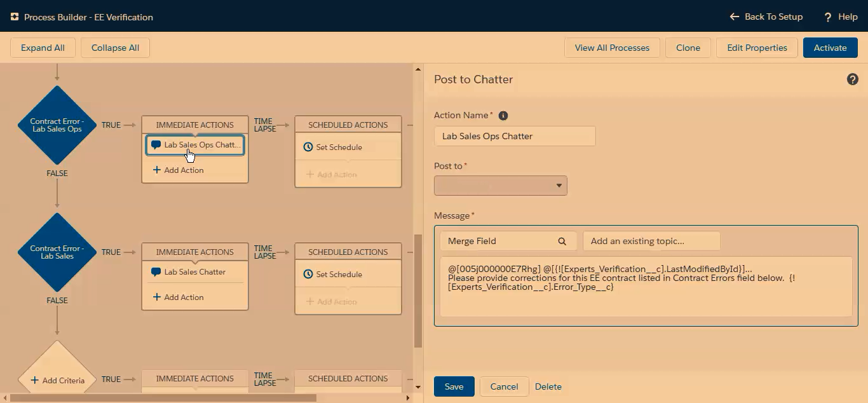Delete this Chatter action

548,386
